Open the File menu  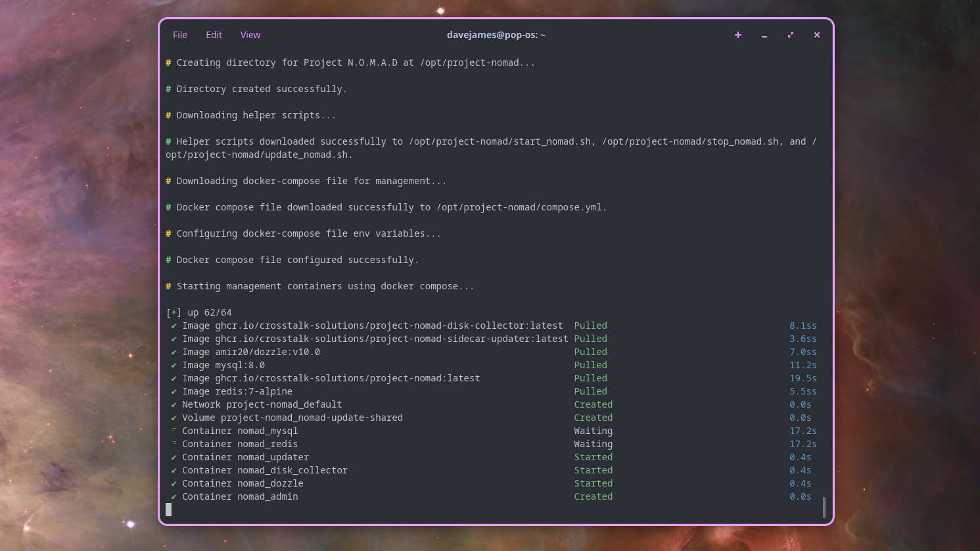tap(179, 35)
